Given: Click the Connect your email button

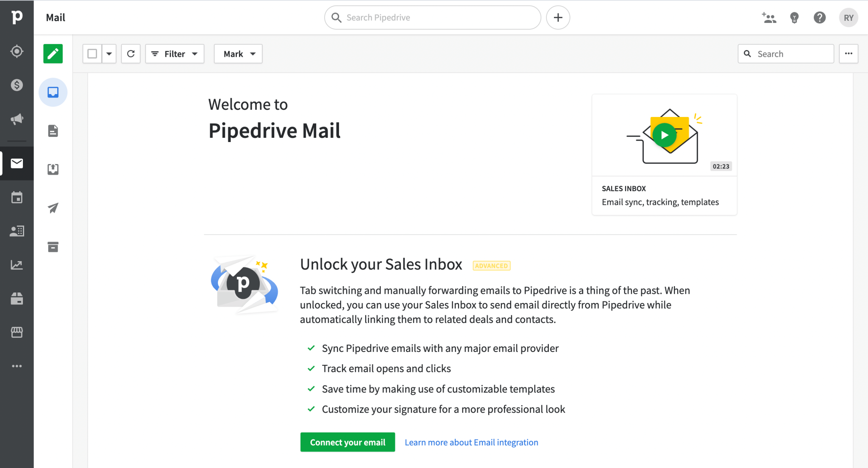Looking at the screenshot, I should (347, 442).
